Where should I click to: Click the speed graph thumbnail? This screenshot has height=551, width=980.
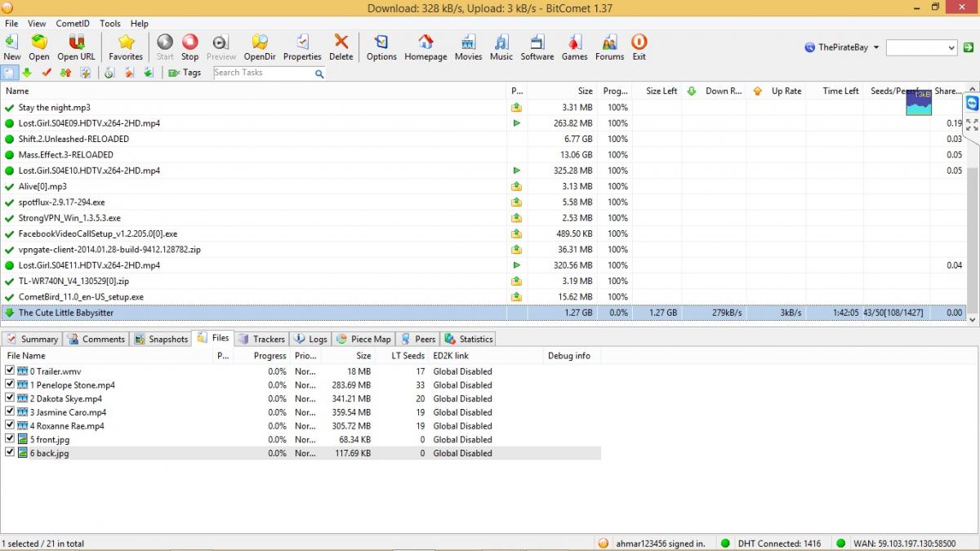point(919,103)
